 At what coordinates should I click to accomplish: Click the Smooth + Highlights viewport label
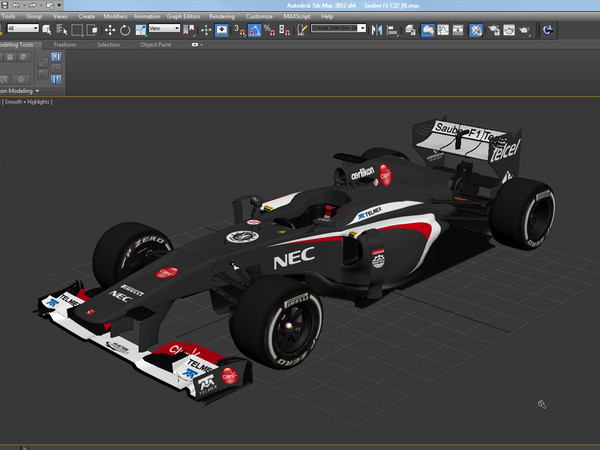[x=28, y=102]
